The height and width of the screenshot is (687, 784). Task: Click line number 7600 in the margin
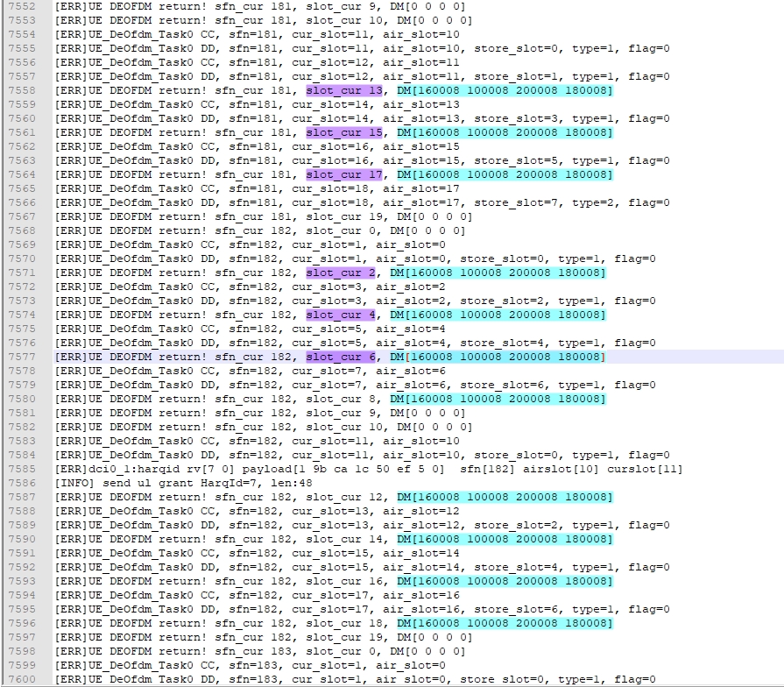coord(21,679)
